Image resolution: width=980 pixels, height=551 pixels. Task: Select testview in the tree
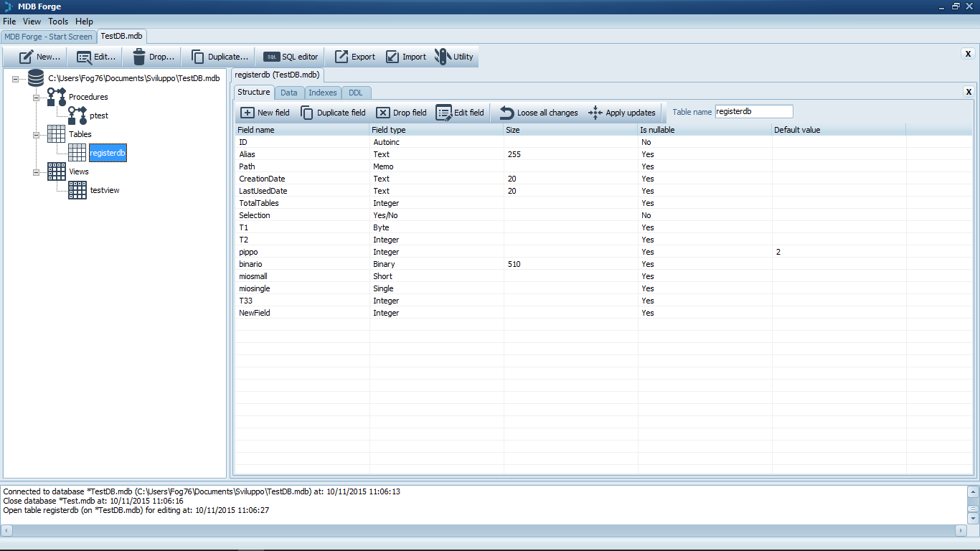click(105, 190)
